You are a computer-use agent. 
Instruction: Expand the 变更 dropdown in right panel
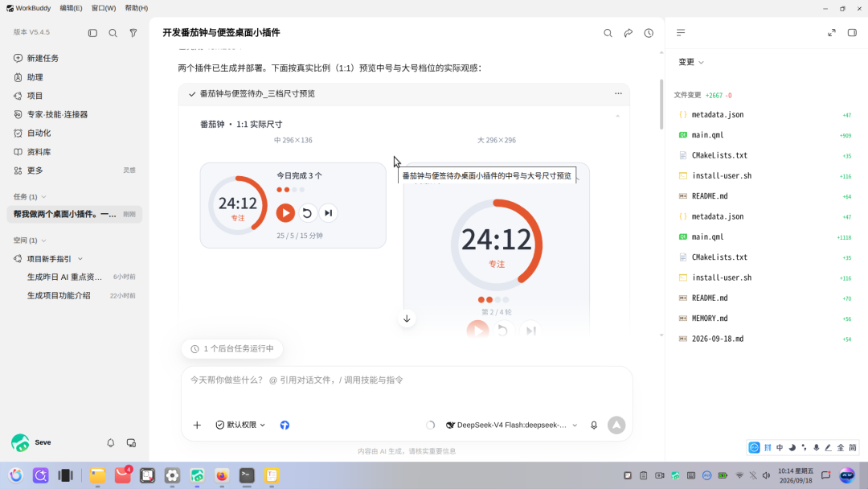(691, 62)
